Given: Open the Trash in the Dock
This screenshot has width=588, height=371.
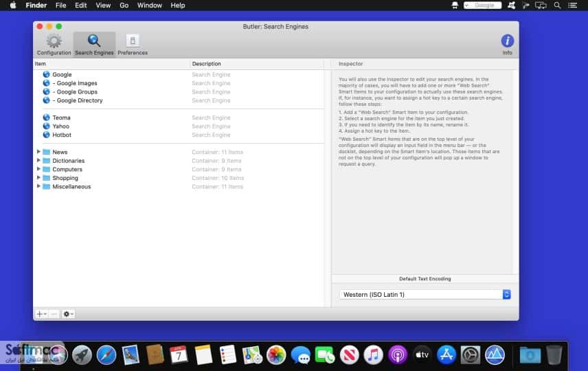Looking at the screenshot, I should click(x=554, y=355).
